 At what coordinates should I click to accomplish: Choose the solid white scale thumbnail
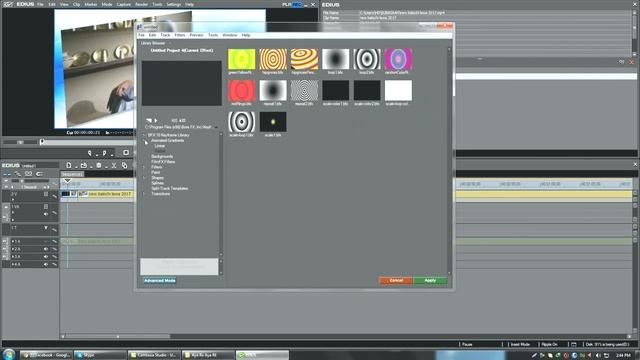398,91
